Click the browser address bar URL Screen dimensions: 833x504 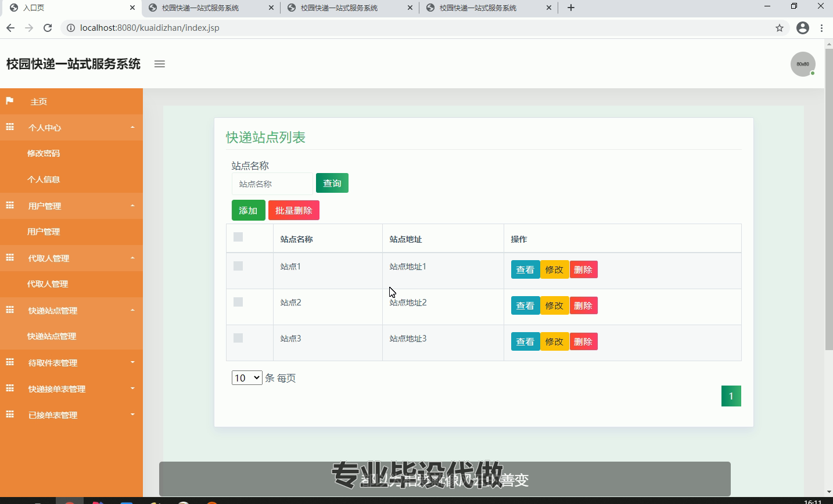point(150,28)
